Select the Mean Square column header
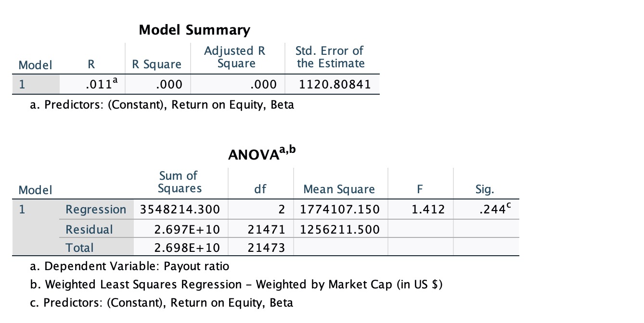 (339, 189)
